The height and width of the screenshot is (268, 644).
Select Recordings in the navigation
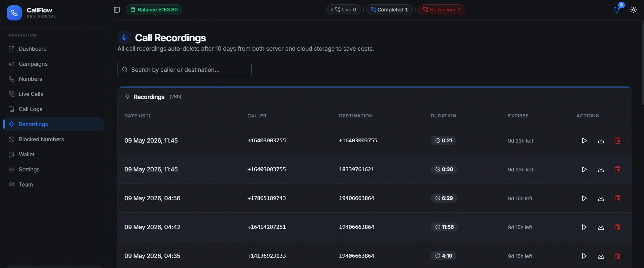click(x=54, y=124)
